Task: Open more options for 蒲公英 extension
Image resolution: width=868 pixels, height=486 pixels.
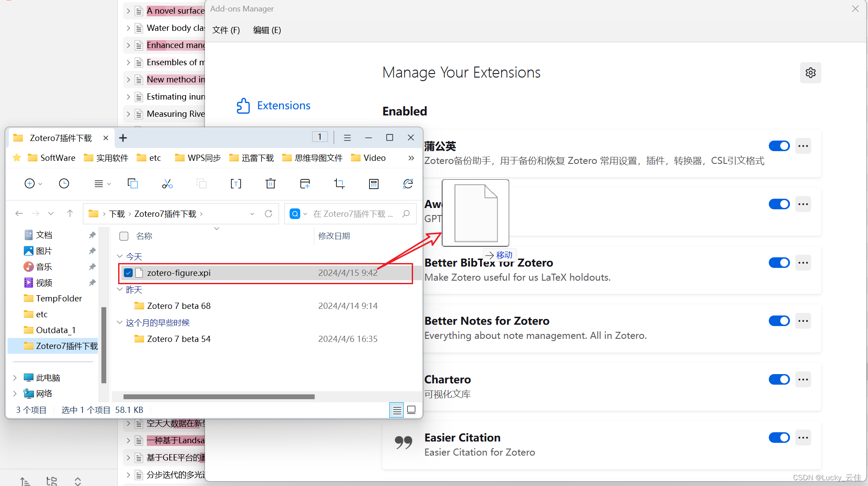Action: point(803,146)
